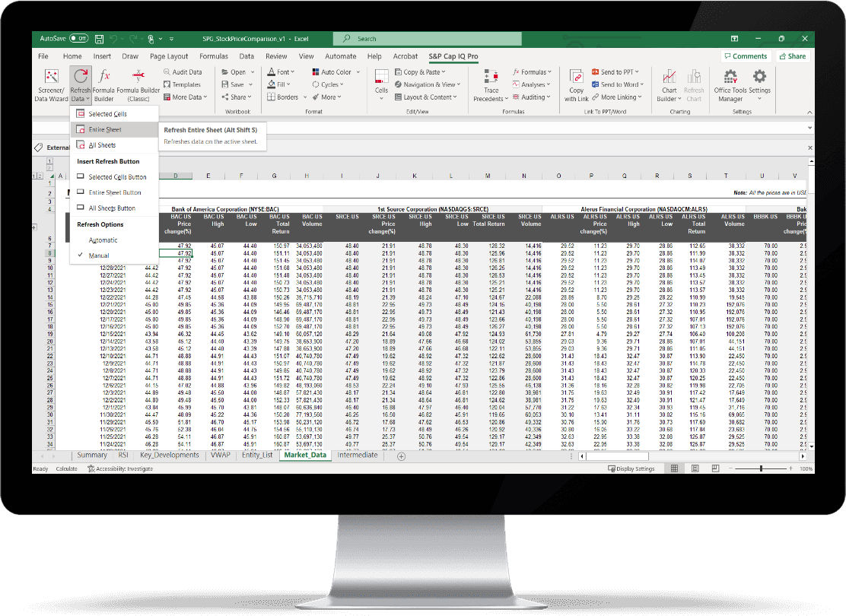Click the zoom in plus icon
The image size is (846, 616).
tap(791, 468)
